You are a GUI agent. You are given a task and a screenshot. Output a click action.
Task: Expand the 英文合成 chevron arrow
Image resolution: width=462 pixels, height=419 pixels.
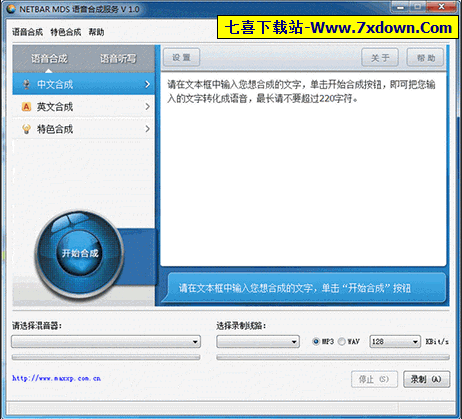click(x=147, y=107)
